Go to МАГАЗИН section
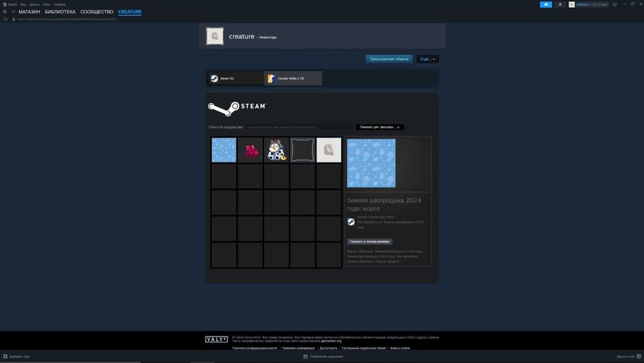644x363 pixels. (29, 12)
